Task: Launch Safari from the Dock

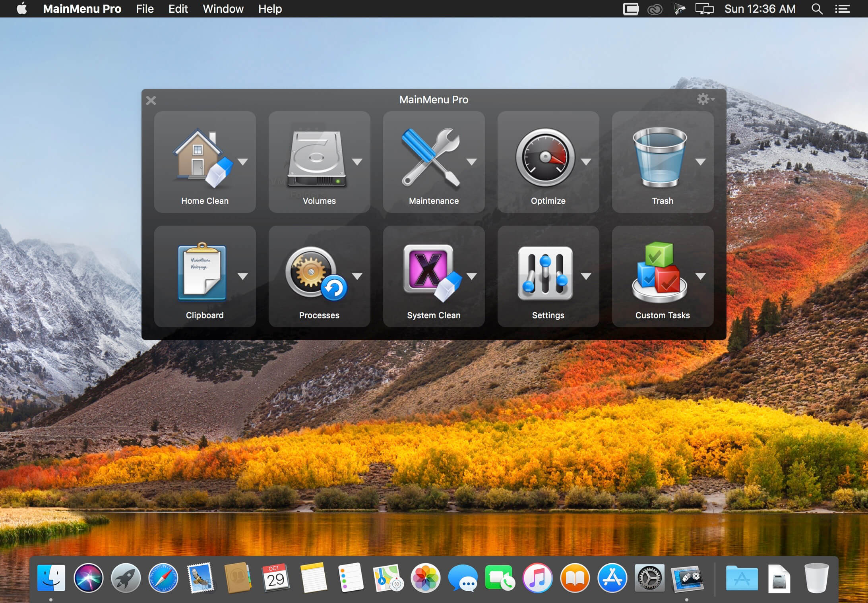Action: 163,578
